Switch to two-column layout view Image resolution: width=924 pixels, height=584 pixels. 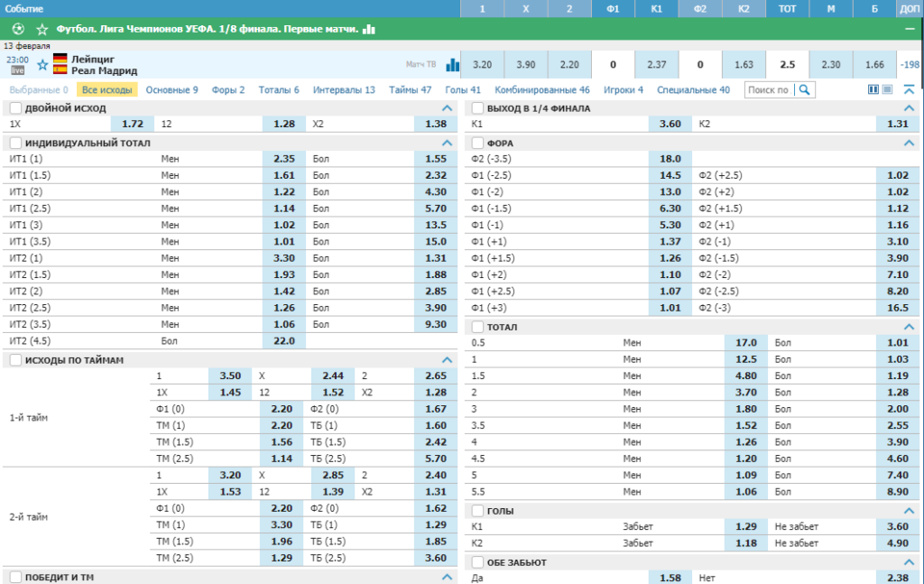coord(873,89)
